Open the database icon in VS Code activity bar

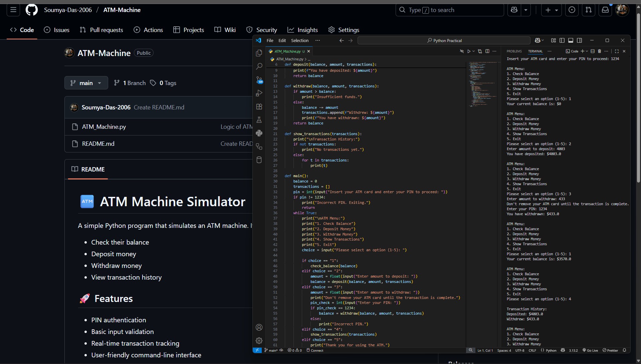click(x=259, y=160)
